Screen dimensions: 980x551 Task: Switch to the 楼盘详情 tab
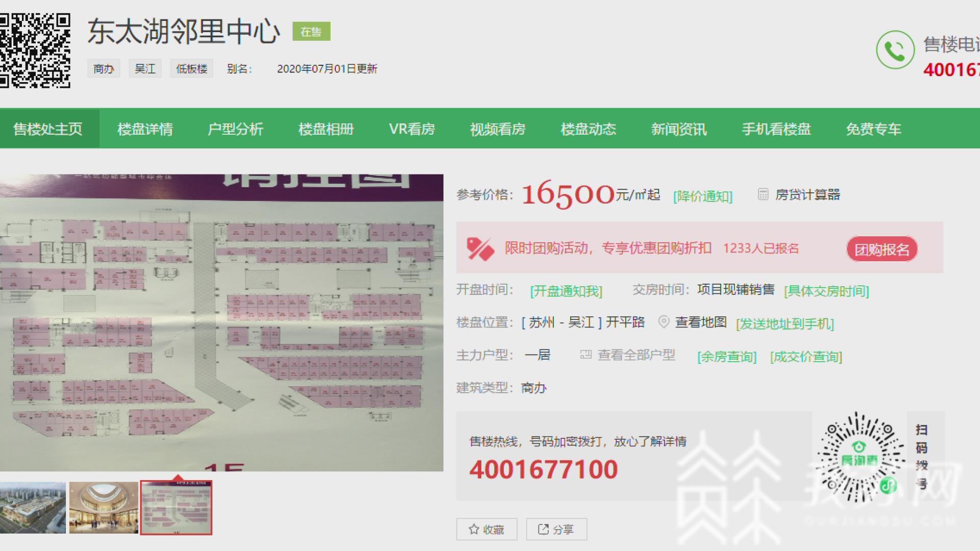[145, 129]
